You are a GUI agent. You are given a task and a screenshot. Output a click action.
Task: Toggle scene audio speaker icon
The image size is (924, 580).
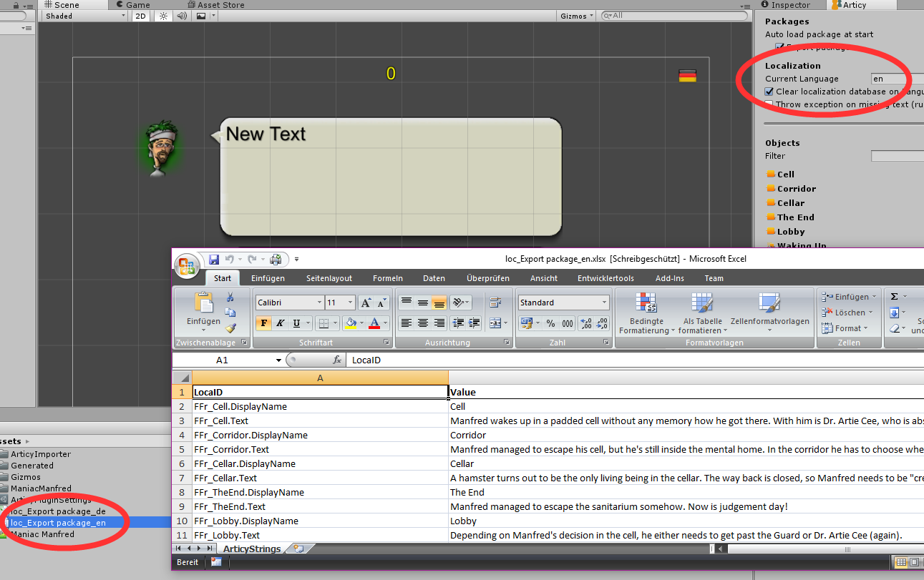[x=182, y=16]
